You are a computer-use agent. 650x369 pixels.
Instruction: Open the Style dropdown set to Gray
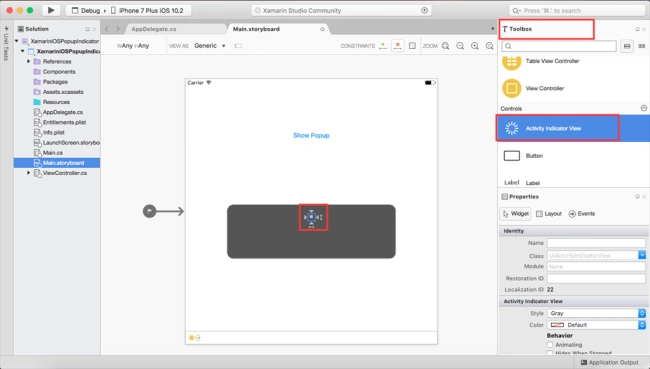597,313
